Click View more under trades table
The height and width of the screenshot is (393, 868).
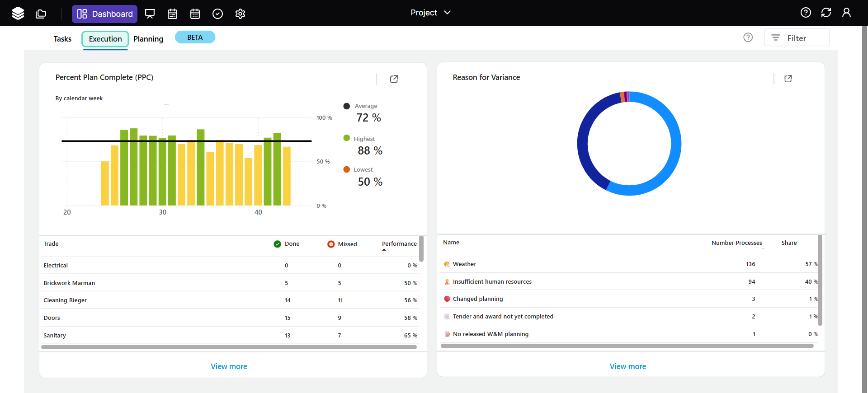[x=229, y=366]
